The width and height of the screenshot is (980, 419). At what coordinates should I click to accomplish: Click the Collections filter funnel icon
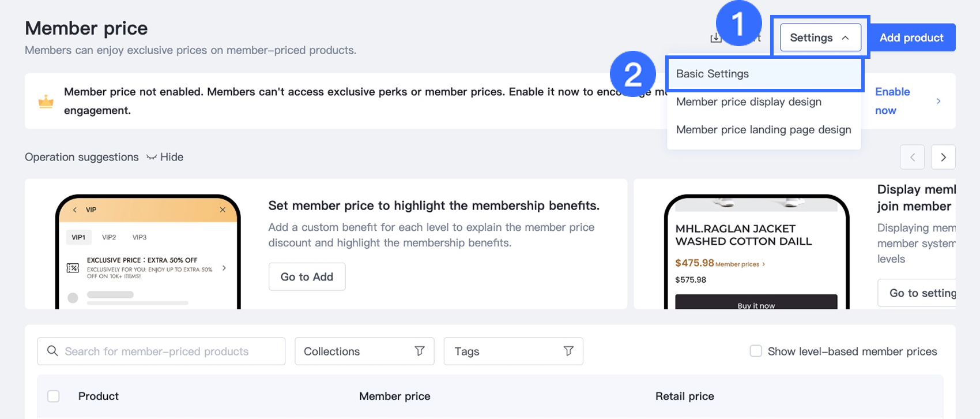(420, 351)
